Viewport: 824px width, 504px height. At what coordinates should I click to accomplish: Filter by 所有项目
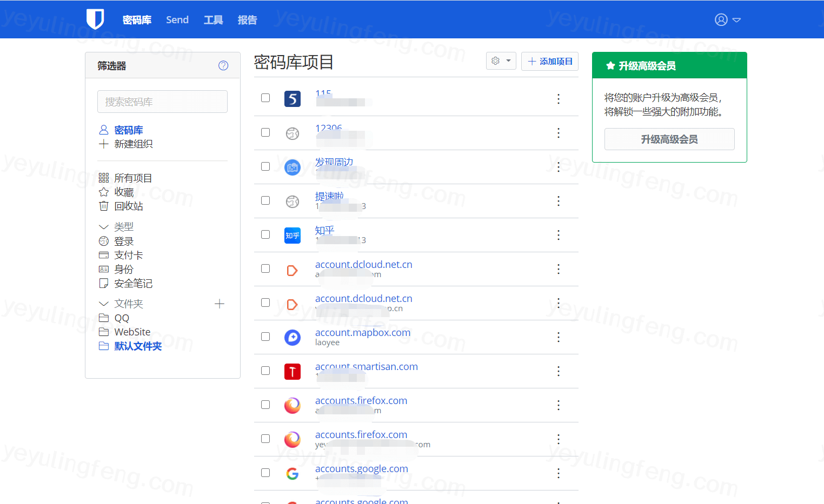click(133, 178)
